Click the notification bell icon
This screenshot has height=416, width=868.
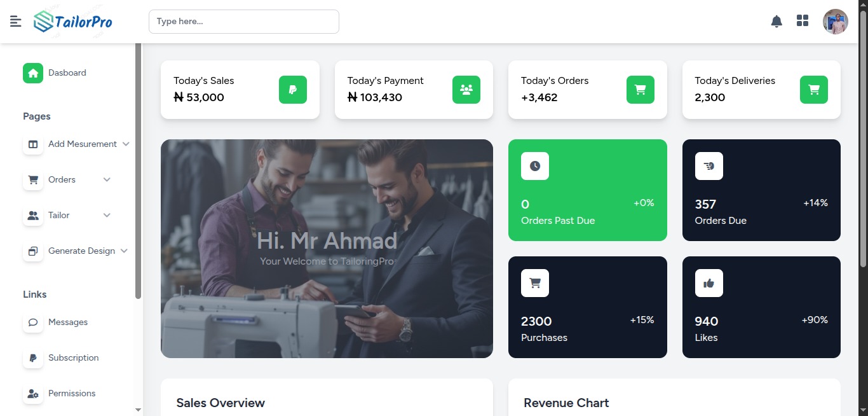coord(776,21)
